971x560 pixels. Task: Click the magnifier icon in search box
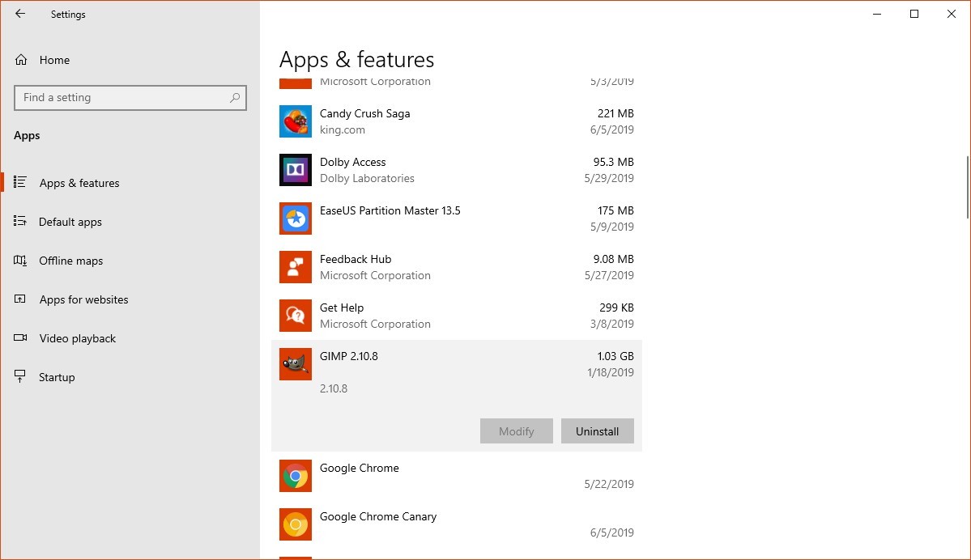tap(235, 98)
